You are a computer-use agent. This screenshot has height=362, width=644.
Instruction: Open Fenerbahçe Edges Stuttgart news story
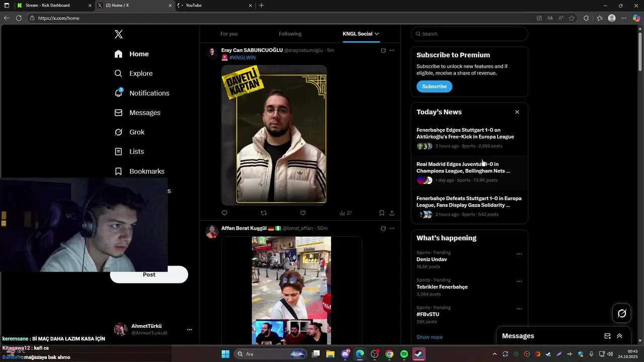[469, 138]
